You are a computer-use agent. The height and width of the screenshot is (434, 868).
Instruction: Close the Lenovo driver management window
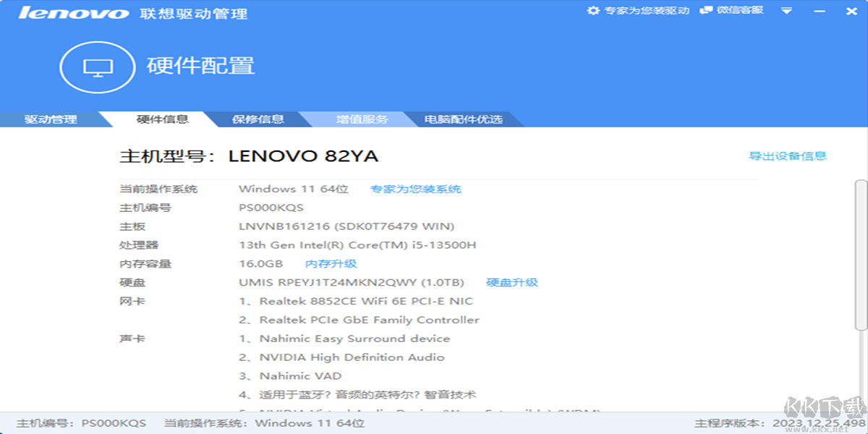[x=851, y=11]
